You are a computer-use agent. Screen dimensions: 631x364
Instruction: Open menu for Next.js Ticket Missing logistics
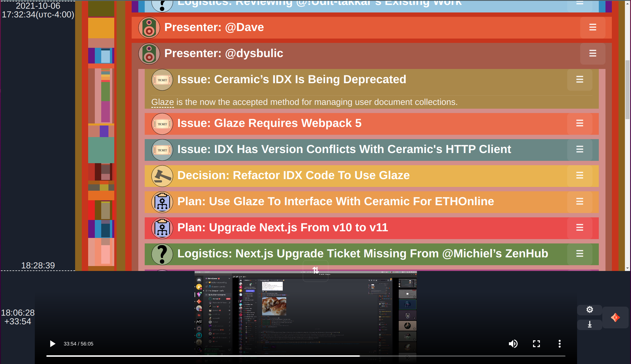click(580, 254)
